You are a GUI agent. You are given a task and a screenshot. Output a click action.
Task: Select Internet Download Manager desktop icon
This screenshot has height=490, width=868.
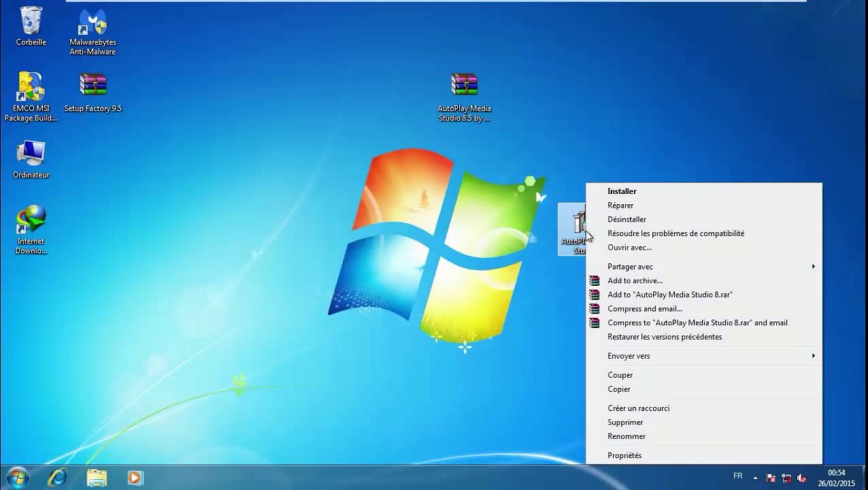pos(31,230)
